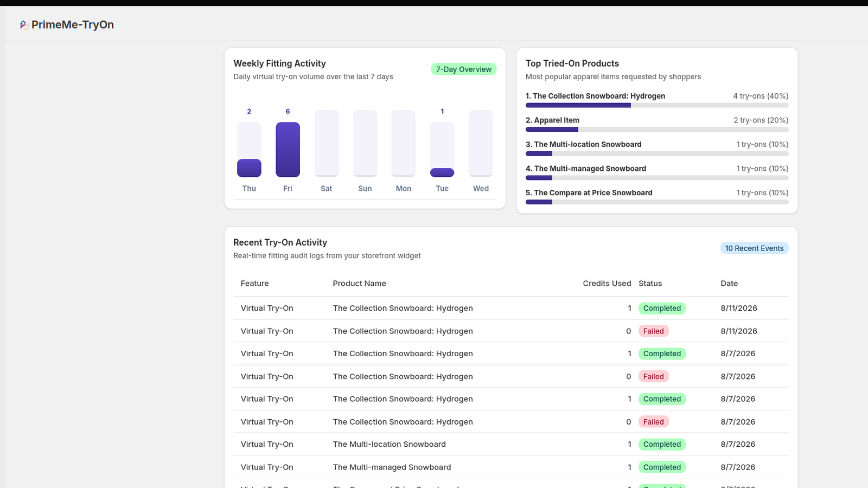Image resolution: width=868 pixels, height=488 pixels.
Task: Click the 7-Day Overview badge
Action: tap(464, 69)
